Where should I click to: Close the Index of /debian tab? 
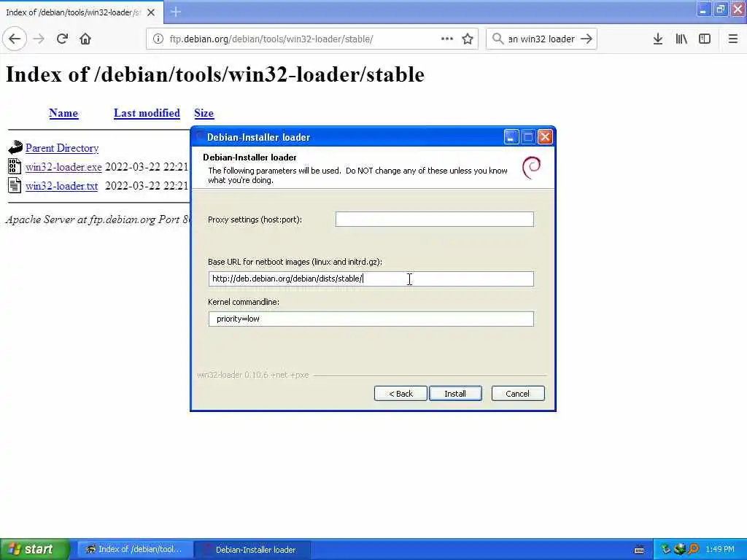click(x=151, y=12)
